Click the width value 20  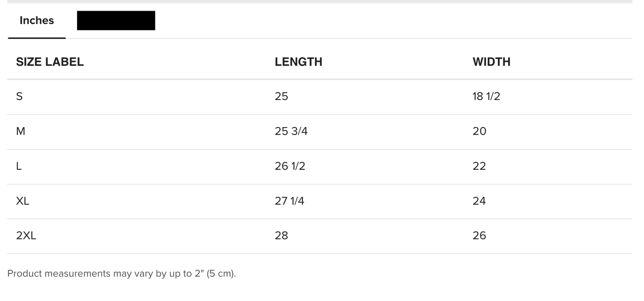click(479, 131)
